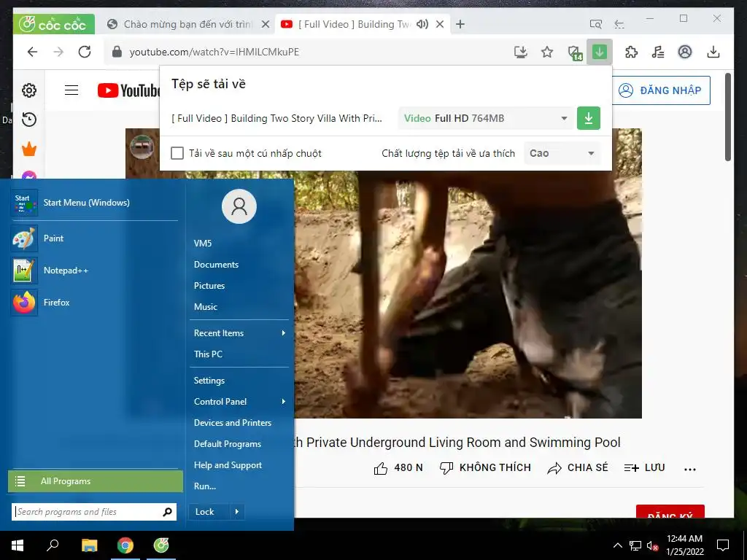This screenshot has width=747, height=560.
Task: Open the video more actions three-dot menu
Action: [690, 469]
